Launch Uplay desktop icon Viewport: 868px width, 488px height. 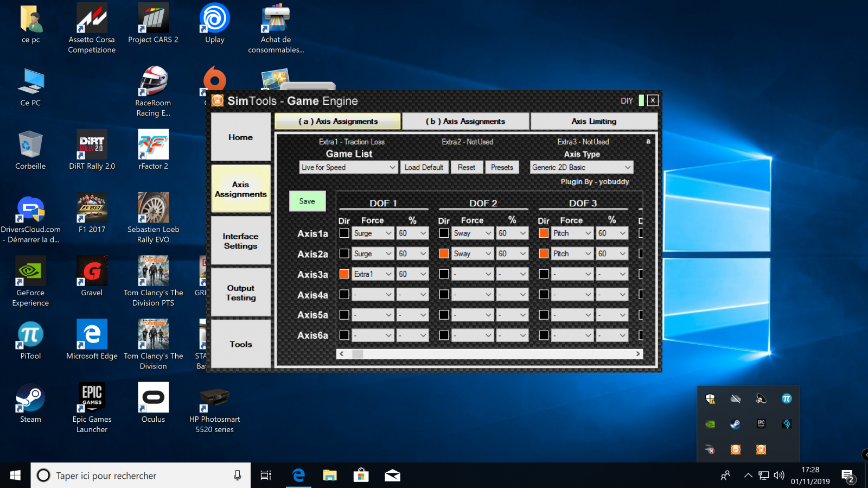[215, 23]
